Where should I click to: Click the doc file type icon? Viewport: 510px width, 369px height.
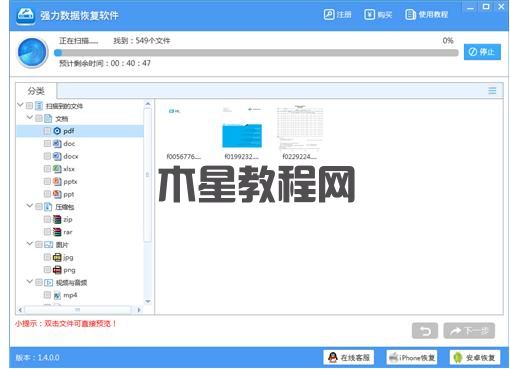pos(57,144)
